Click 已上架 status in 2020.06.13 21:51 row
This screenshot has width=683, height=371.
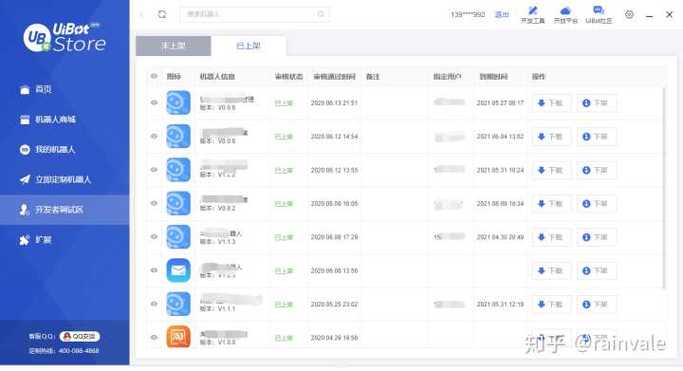[284, 103]
